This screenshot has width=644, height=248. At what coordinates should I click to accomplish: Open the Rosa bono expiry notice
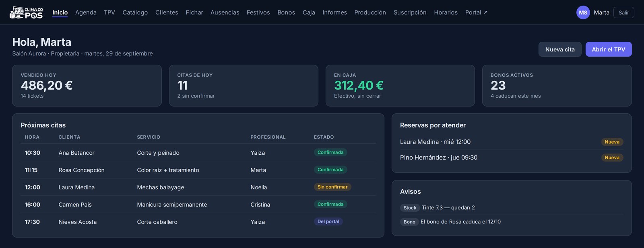point(512,222)
